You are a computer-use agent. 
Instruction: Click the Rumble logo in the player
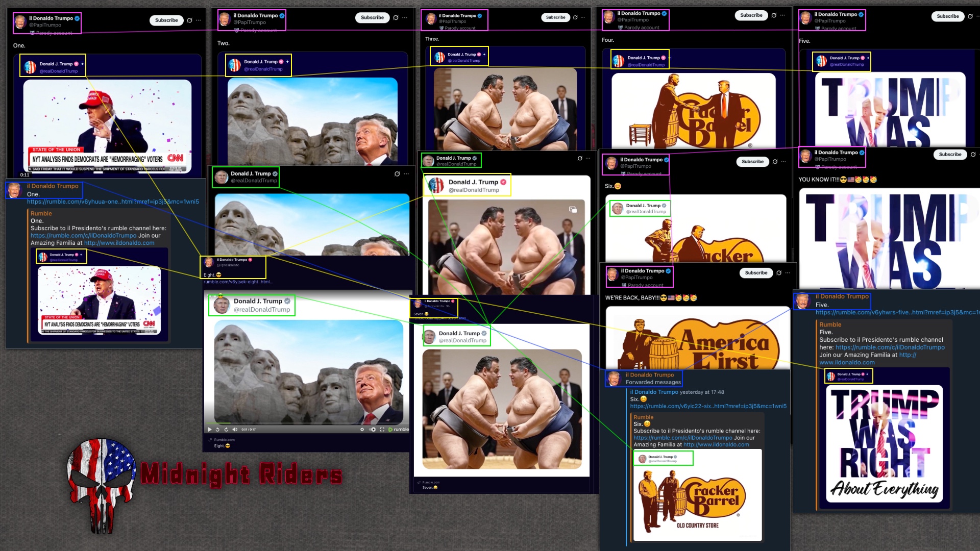(399, 430)
